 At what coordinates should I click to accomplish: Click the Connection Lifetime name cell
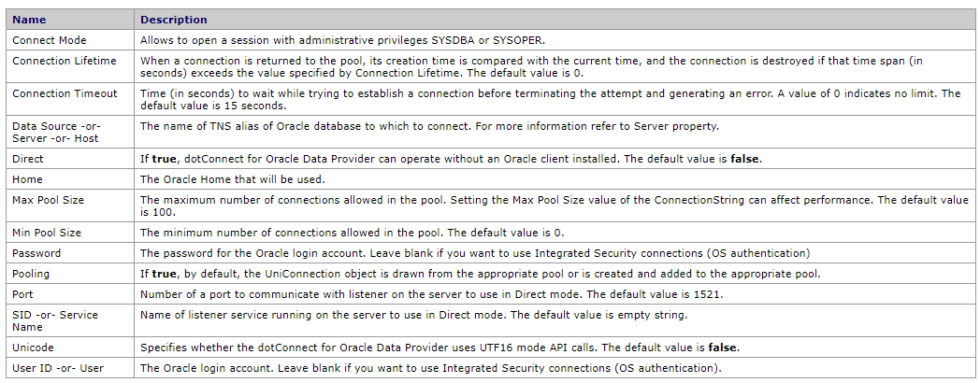tap(64, 60)
